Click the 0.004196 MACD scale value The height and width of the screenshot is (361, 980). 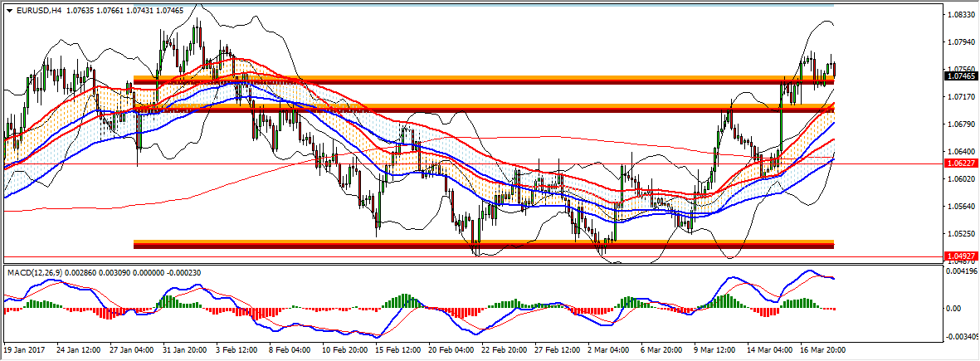tap(959, 271)
